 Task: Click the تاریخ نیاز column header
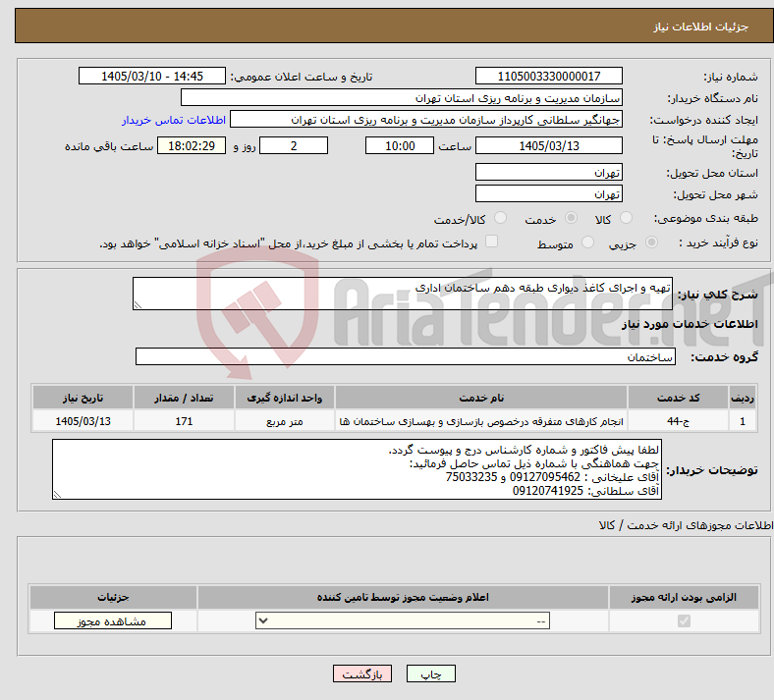pos(83,398)
